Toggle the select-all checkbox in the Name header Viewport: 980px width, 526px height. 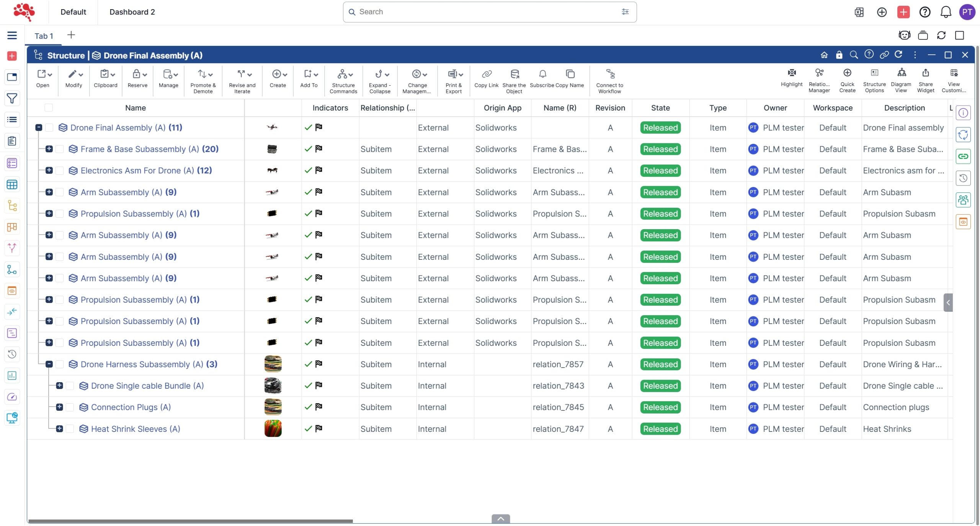pos(49,108)
